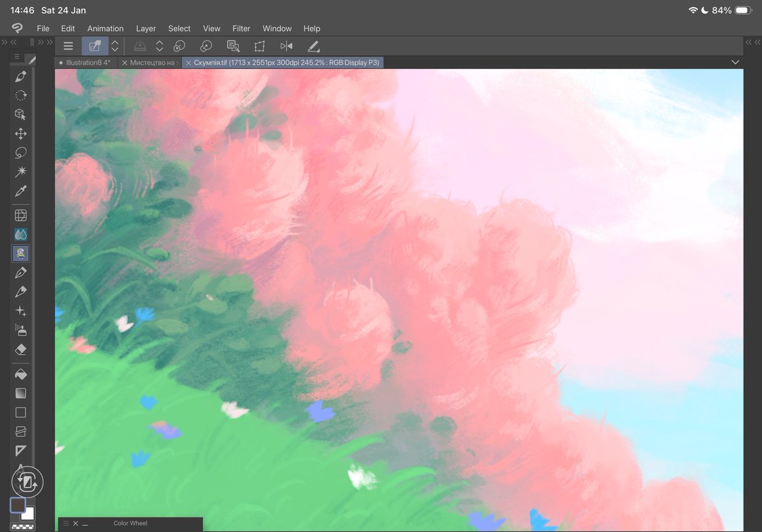Switch to the Illustration8 4* tab

point(88,63)
